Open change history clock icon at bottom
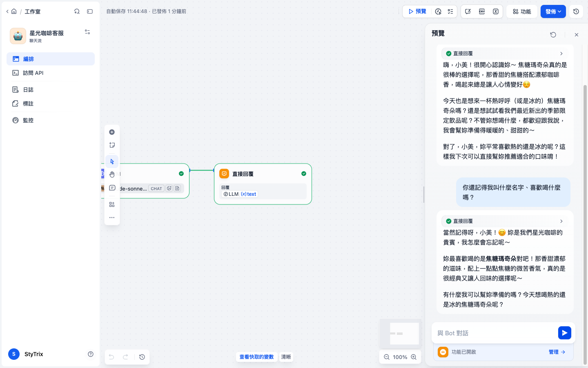Screen dimensions: 588x368 click(142, 357)
